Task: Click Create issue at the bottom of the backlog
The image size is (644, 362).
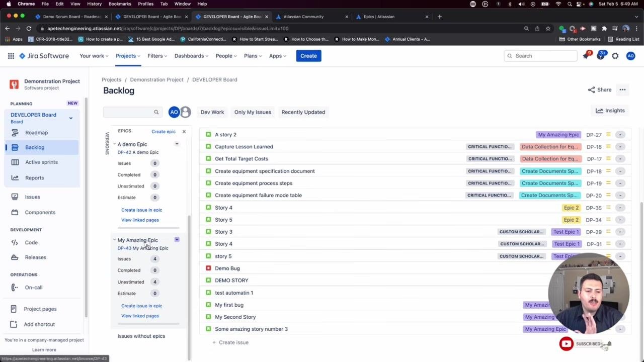Action: coord(230,342)
